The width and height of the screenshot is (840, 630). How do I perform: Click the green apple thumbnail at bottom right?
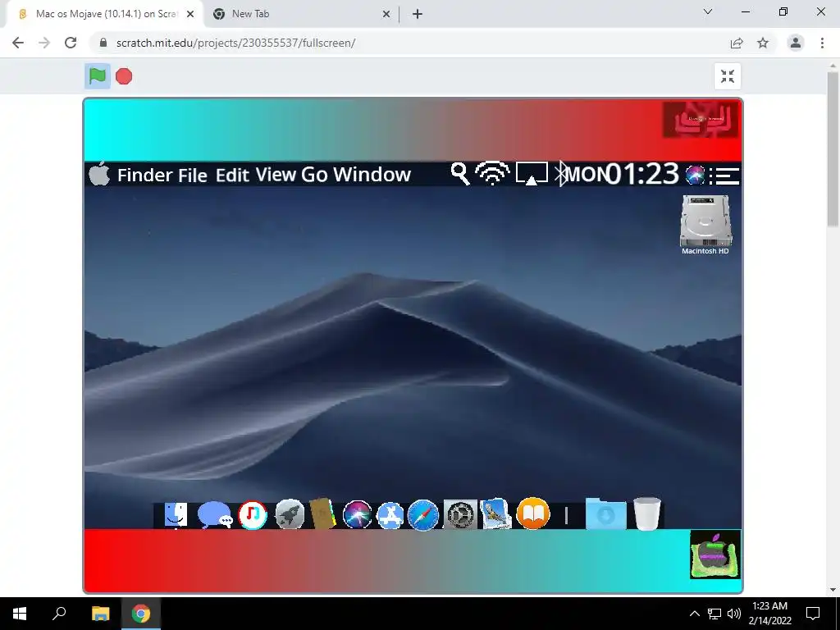click(x=714, y=555)
